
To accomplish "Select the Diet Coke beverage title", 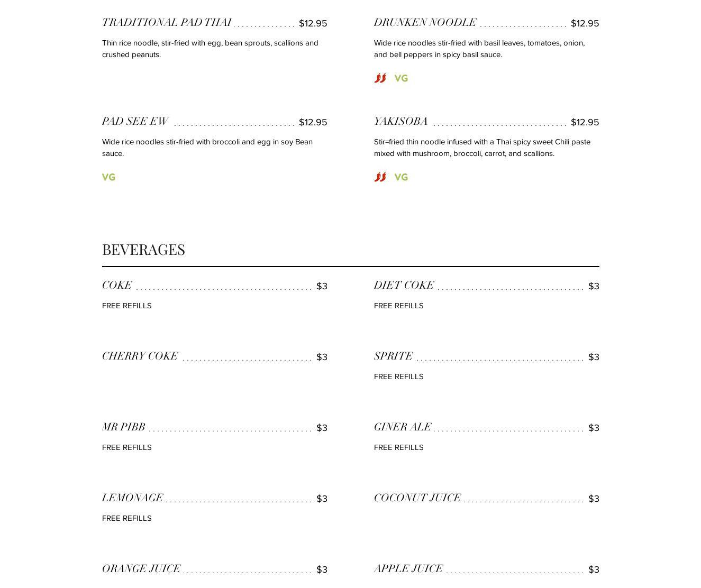I will [404, 286].
